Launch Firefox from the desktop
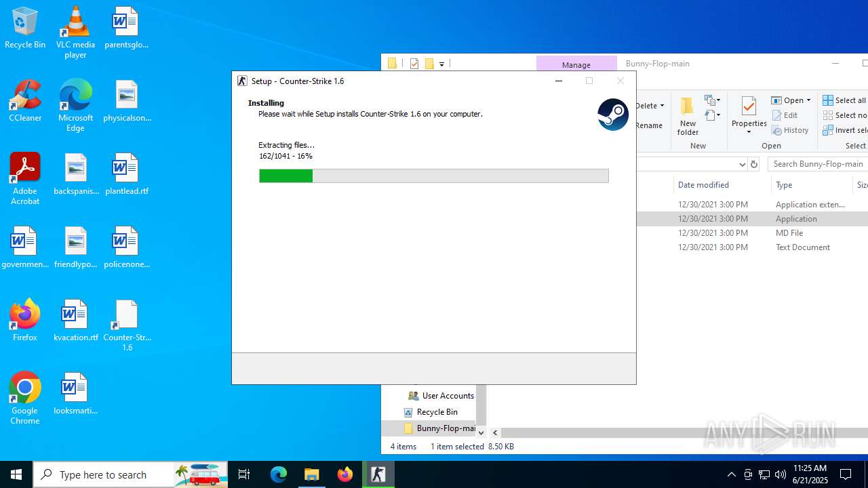The height and width of the screenshot is (488, 868). (25, 320)
